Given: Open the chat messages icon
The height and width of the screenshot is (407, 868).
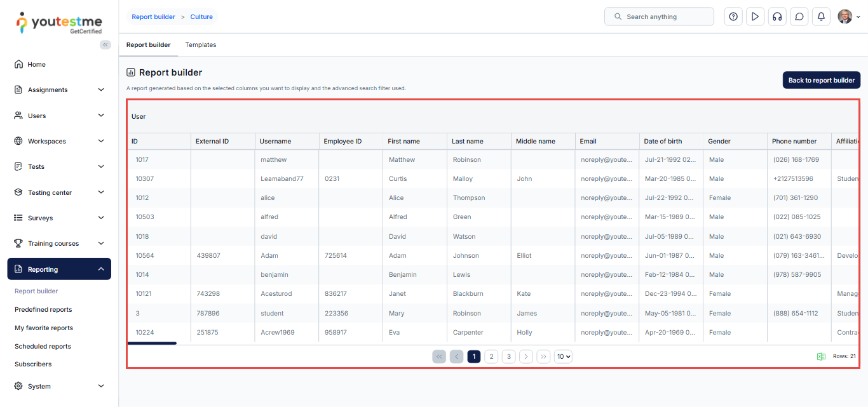Looking at the screenshot, I should click(x=799, y=17).
